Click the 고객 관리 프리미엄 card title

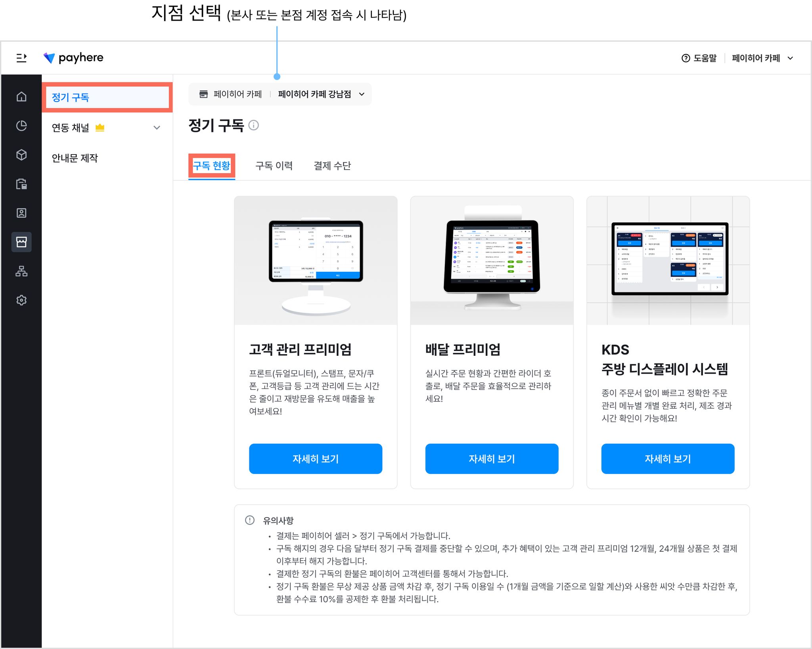click(300, 349)
